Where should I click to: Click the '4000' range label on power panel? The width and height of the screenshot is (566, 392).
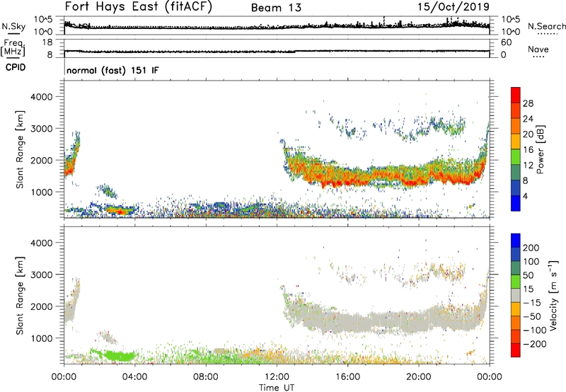(x=41, y=97)
